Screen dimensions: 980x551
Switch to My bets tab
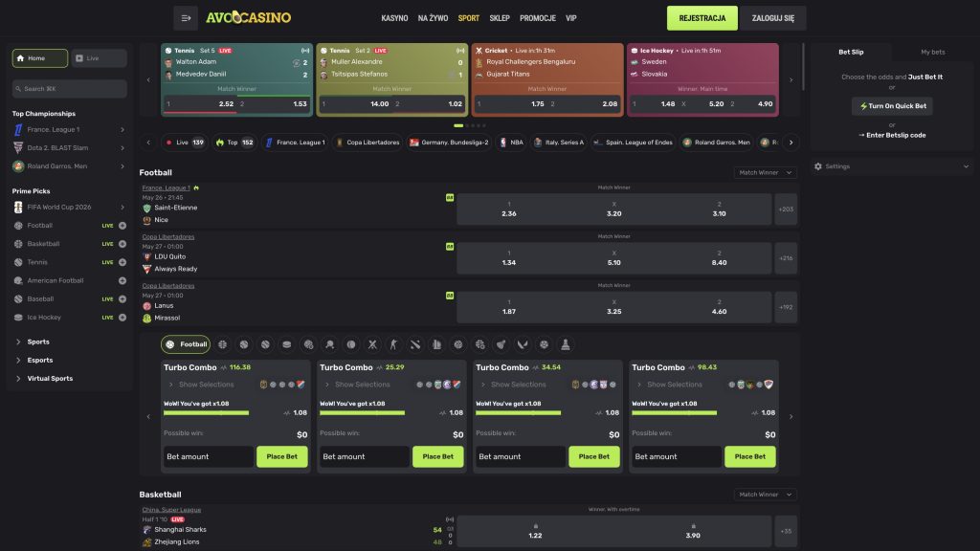tap(932, 52)
